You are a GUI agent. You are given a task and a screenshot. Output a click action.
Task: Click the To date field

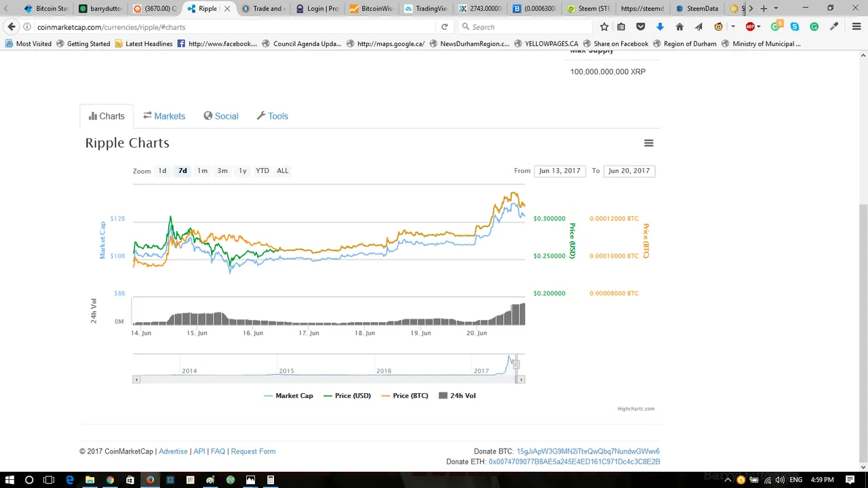point(629,171)
